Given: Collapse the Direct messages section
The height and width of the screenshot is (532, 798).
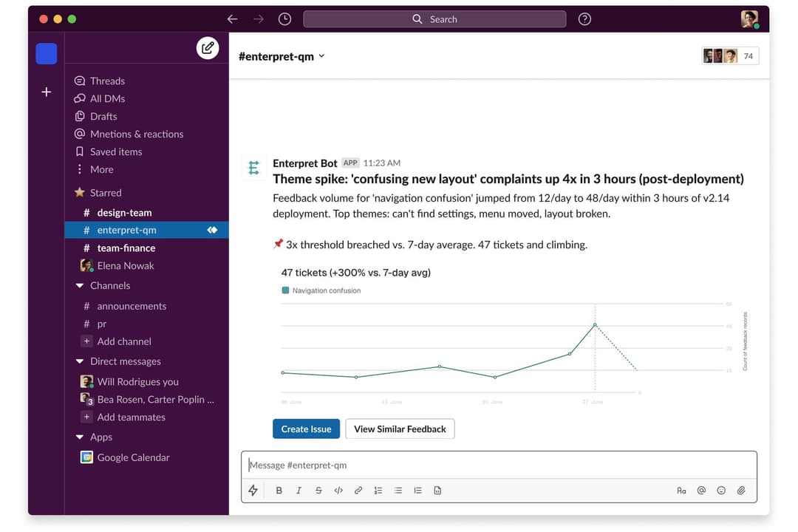Looking at the screenshot, I should (x=79, y=361).
